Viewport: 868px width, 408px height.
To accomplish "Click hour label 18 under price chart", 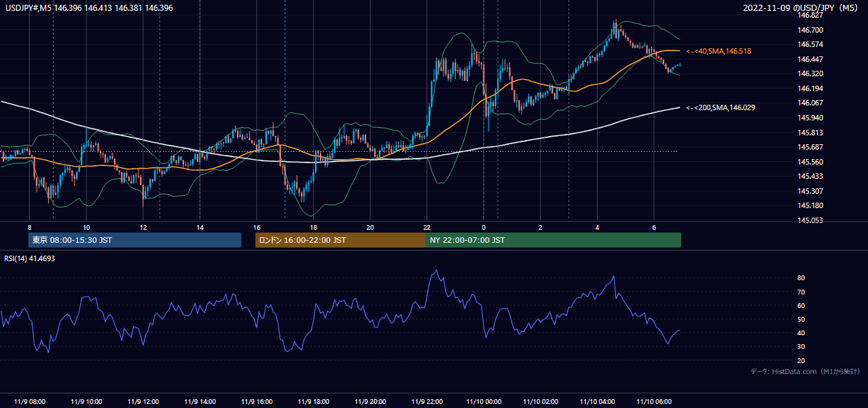I will tap(313, 227).
